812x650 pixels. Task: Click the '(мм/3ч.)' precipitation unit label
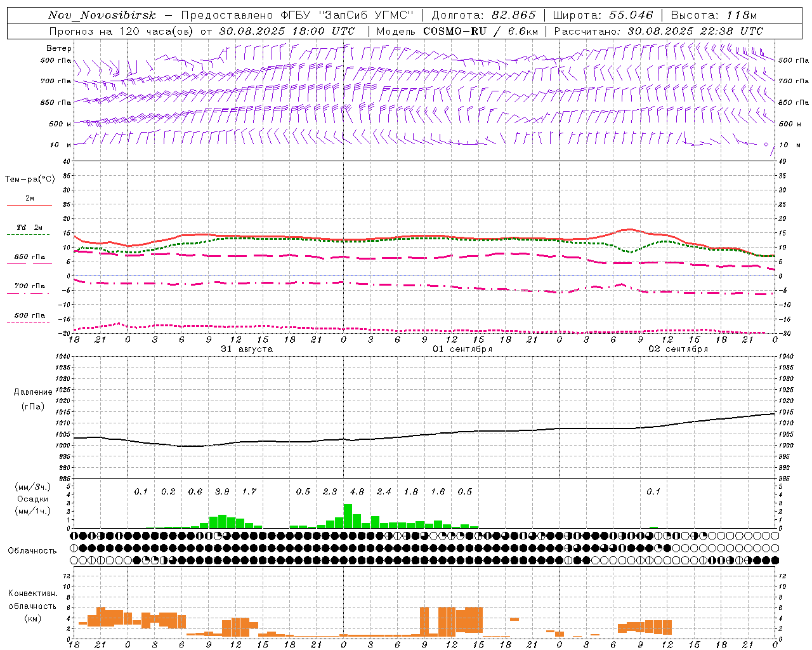(33, 487)
